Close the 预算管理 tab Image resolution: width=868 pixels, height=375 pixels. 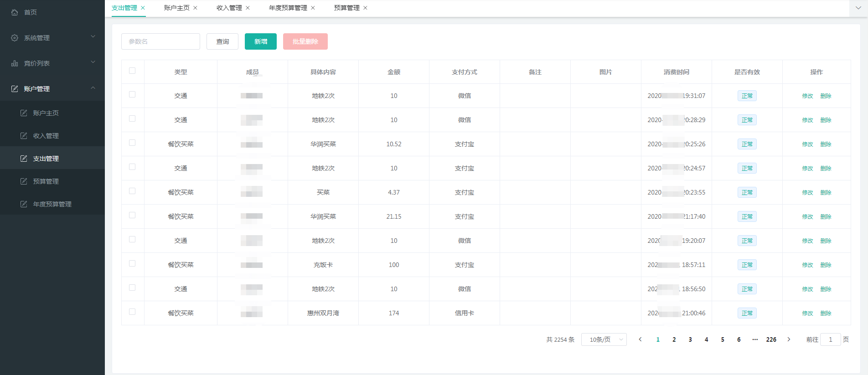tap(365, 8)
